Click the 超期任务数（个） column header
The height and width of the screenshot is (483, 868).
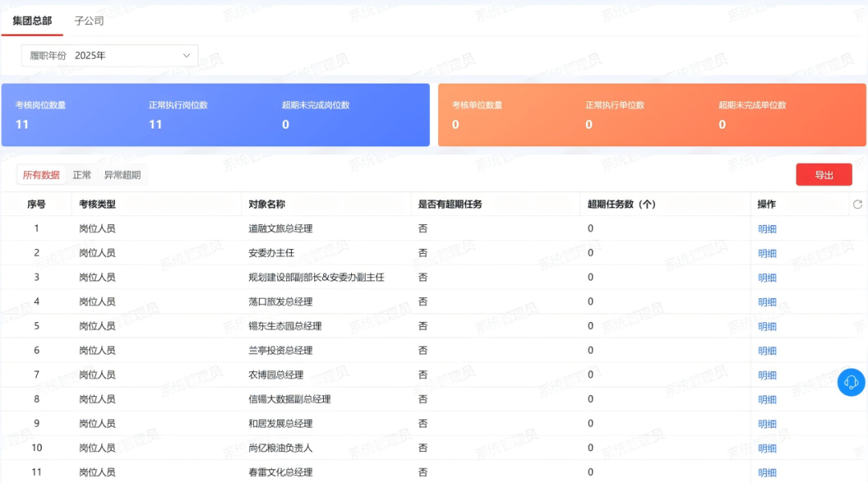(x=621, y=205)
